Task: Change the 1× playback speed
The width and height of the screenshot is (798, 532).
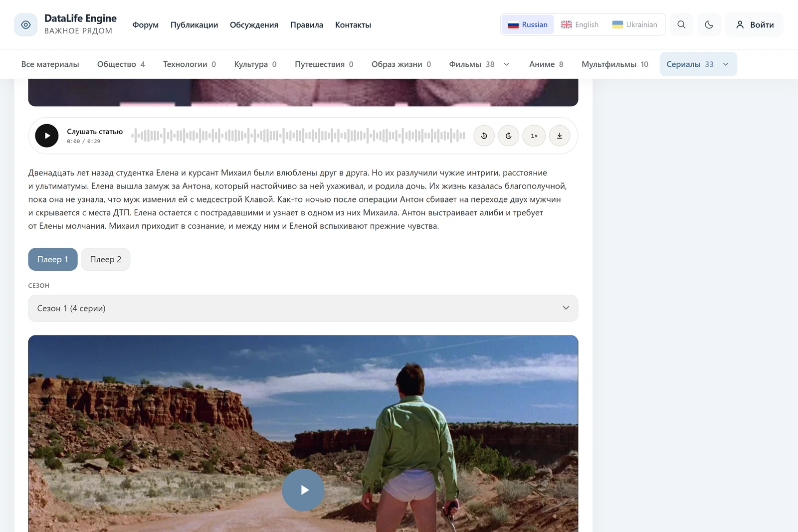Action: coord(534,136)
